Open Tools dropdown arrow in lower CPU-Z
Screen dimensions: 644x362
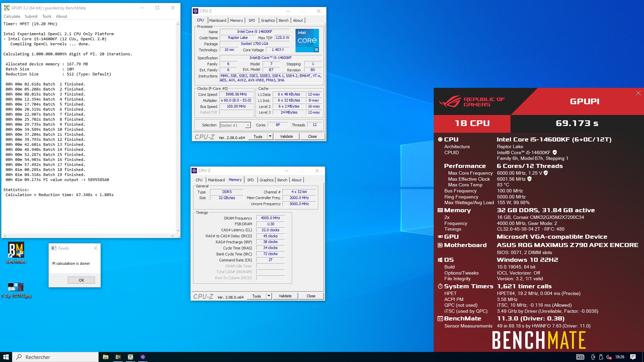coord(269,296)
